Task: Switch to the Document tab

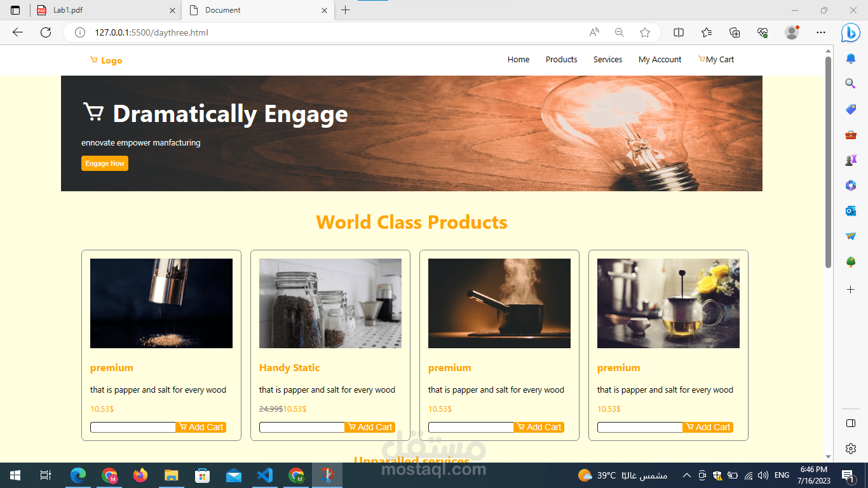Action: click(258, 10)
